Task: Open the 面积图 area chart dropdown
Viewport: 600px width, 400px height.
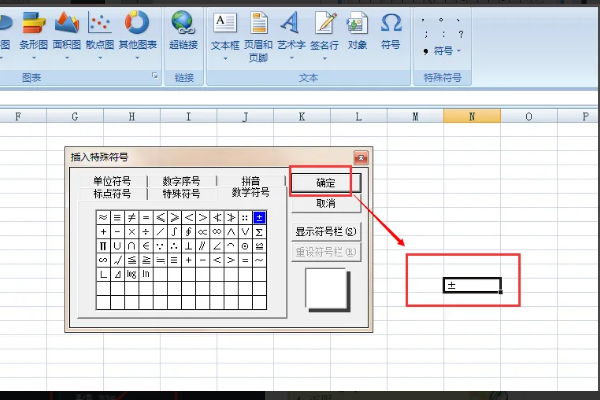Action: (x=67, y=58)
